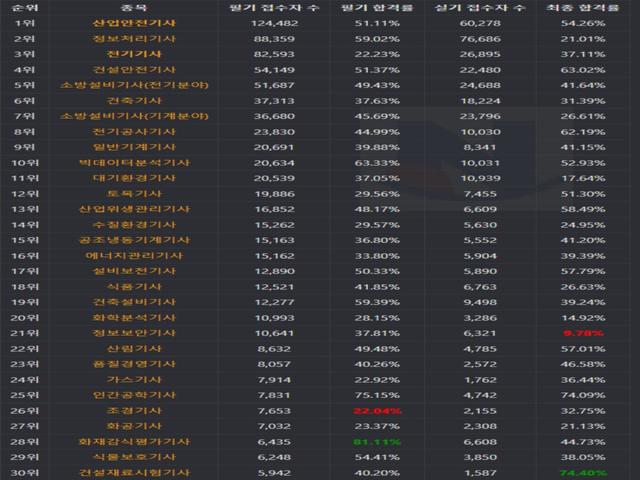Click the 63.02% final pass rate cell

pos(582,70)
